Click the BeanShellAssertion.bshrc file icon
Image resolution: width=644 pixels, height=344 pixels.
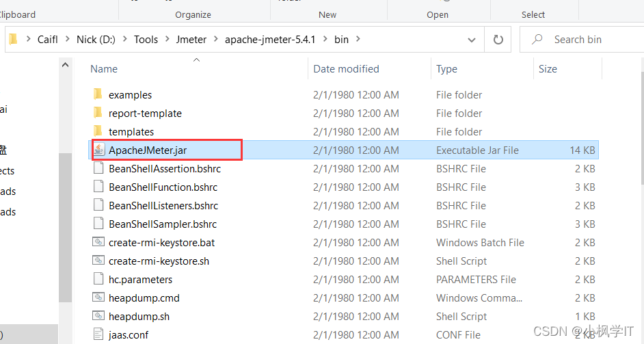[x=98, y=168]
